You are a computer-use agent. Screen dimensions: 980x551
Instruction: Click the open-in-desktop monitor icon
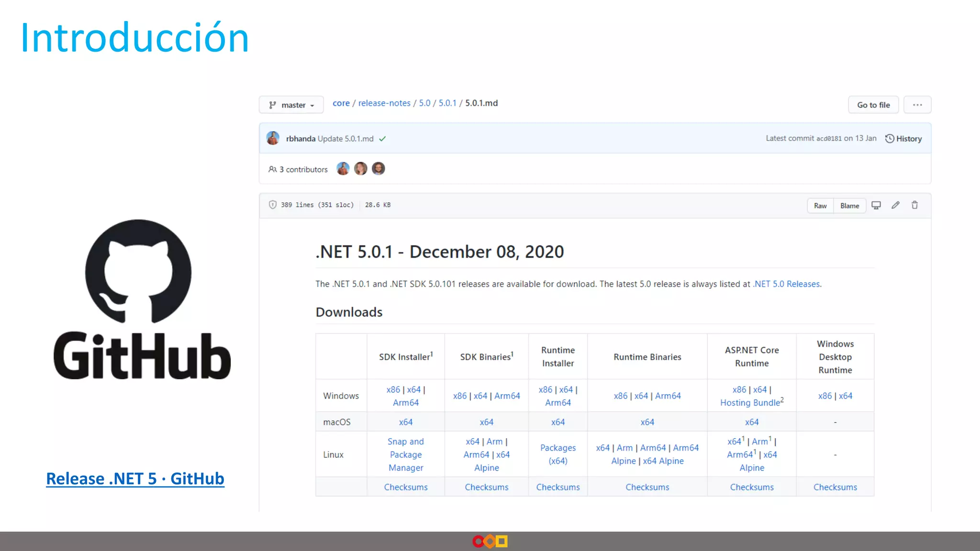click(x=876, y=205)
